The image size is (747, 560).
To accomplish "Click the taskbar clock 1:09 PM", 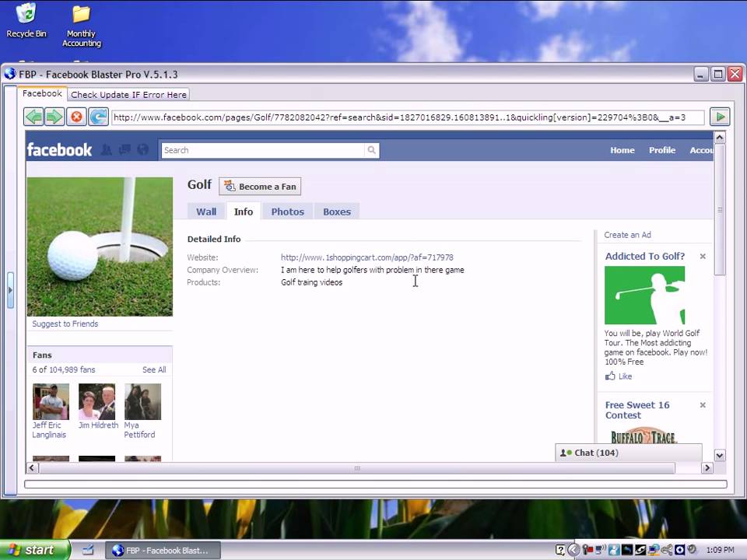I will click(x=721, y=550).
